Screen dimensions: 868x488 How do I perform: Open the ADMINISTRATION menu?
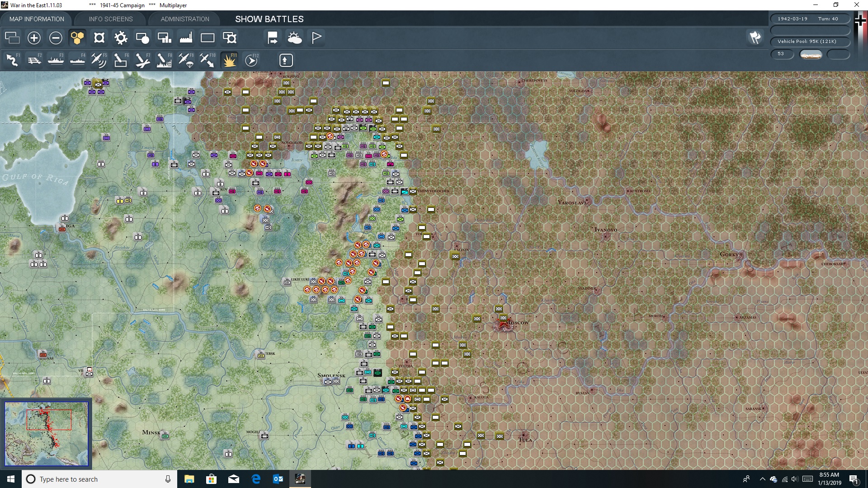pyautogui.click(x=184, y=19)
